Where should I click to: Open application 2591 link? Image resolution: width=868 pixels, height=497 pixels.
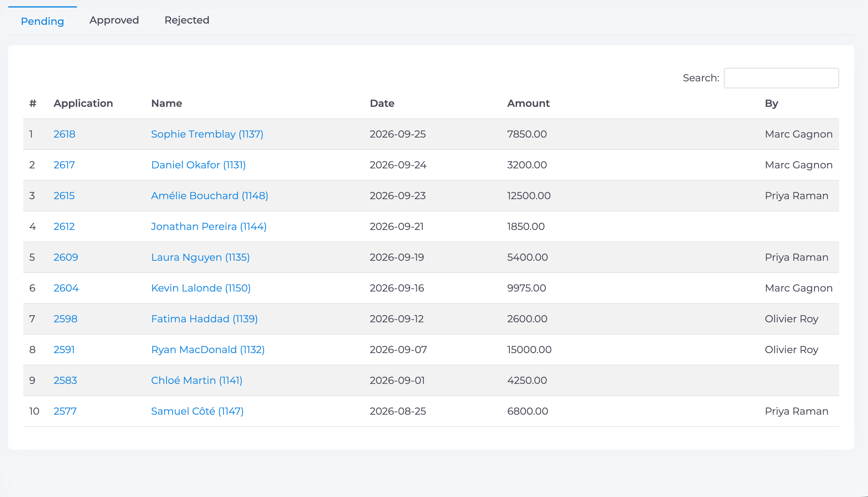pos(64,350)
